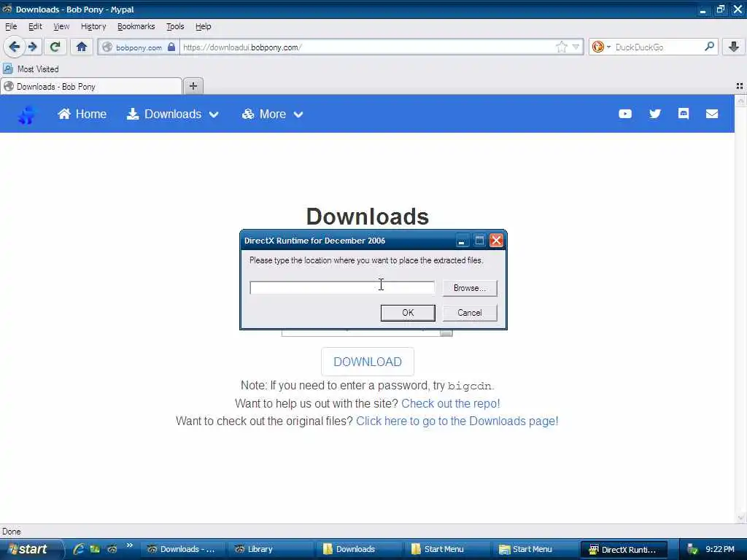This screenshot has width=747, height=560.
Task: Switch to second Start Menu taskbar button
Action: [x=535, y=549]
